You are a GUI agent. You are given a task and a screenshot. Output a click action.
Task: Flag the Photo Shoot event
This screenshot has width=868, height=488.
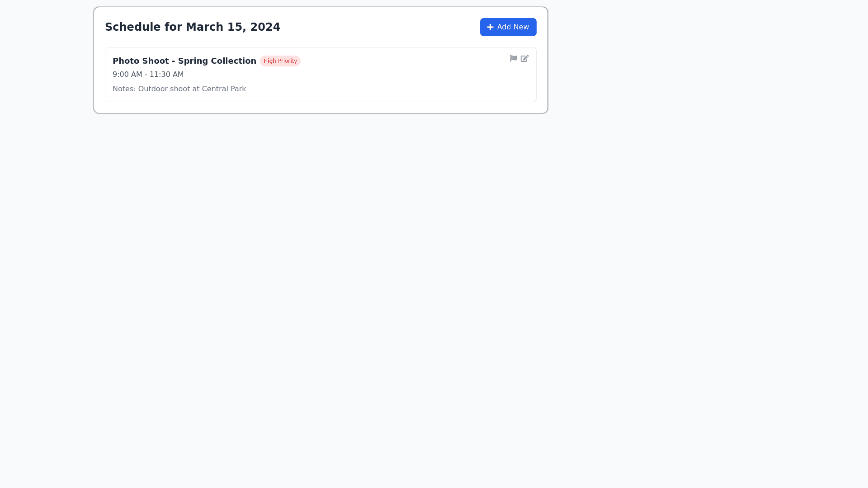(x=513, y=58)
